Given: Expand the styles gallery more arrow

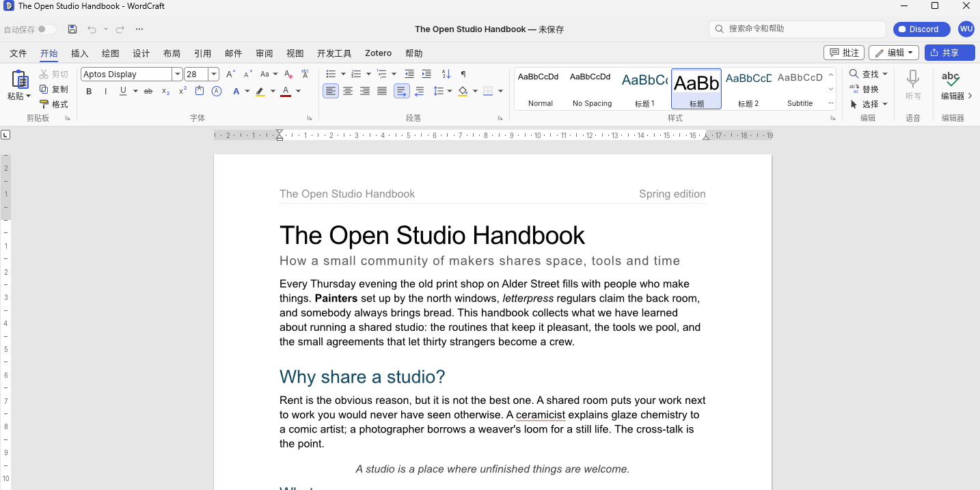Looking at the screenshot, I should 831,103.
